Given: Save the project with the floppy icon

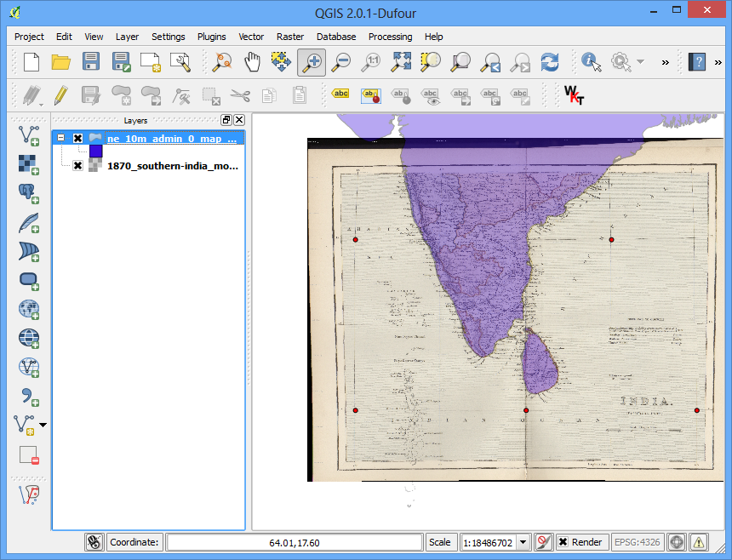Looking at the screenshot, I should click(x=90, y=62).
